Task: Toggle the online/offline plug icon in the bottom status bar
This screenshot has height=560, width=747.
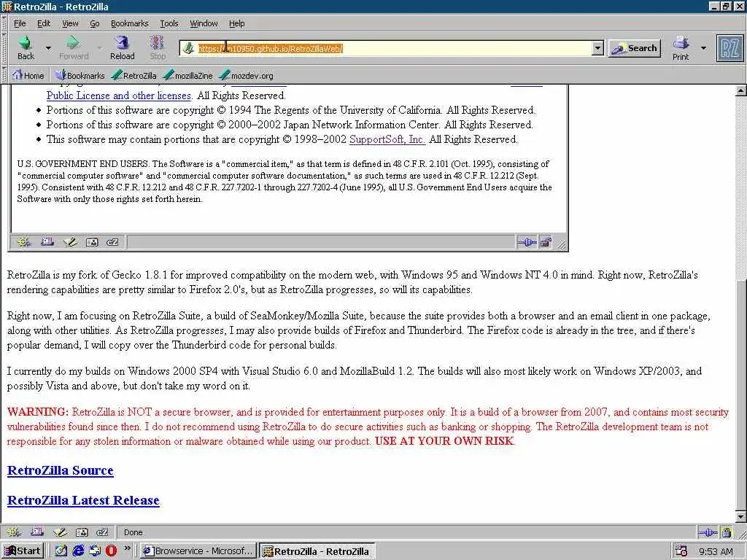Action: [x=708, y=532]
